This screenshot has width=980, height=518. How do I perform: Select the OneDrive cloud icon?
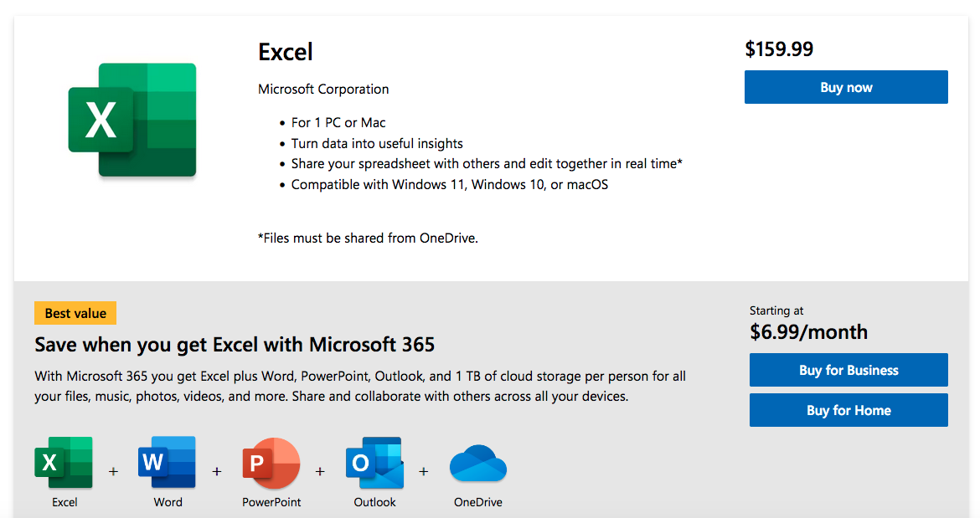pyautogui.click(x=477, y=461)
